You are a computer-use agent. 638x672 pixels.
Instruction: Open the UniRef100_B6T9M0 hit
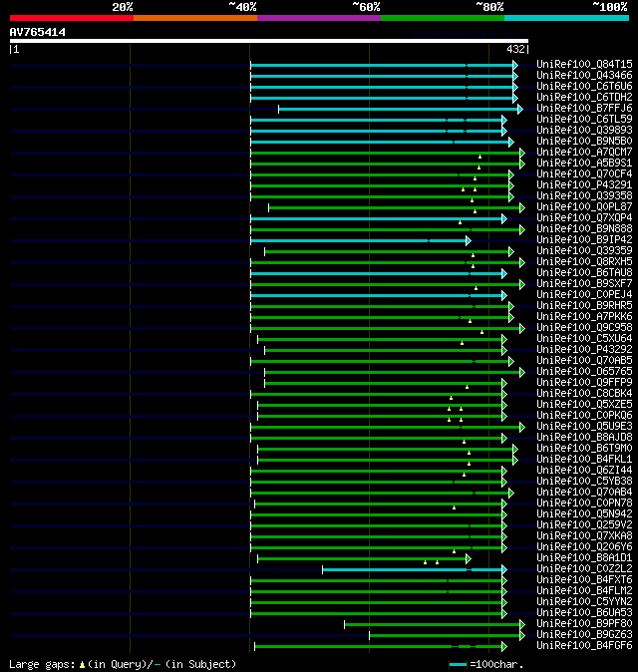pyautogui.click(x=584, y=449)
